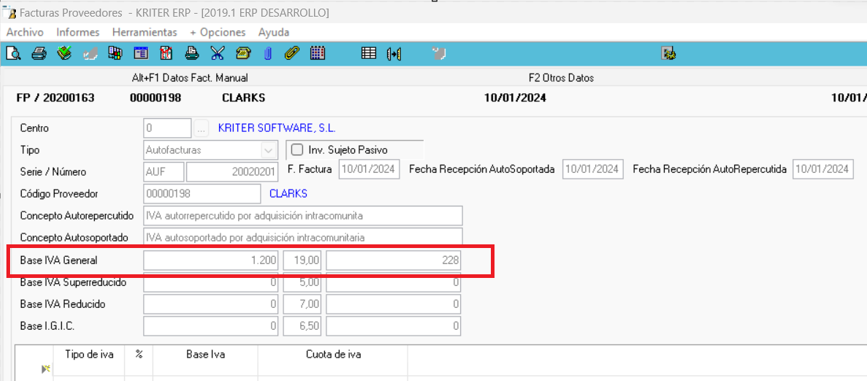Click the Base IVA Reducido amount field
Image resolution: width=867 pixels, height=381 pixels.
[211, 304]
